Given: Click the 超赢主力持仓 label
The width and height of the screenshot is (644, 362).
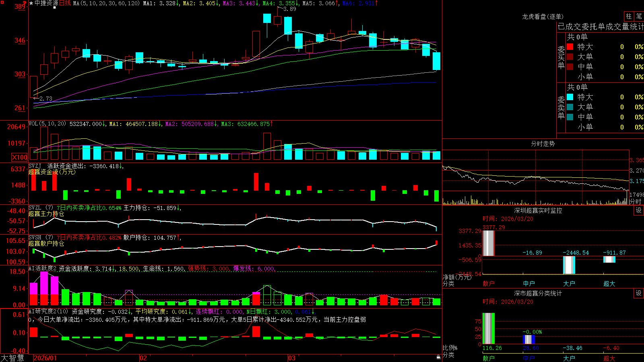Looking at the screenshot, I should point(46,214).
